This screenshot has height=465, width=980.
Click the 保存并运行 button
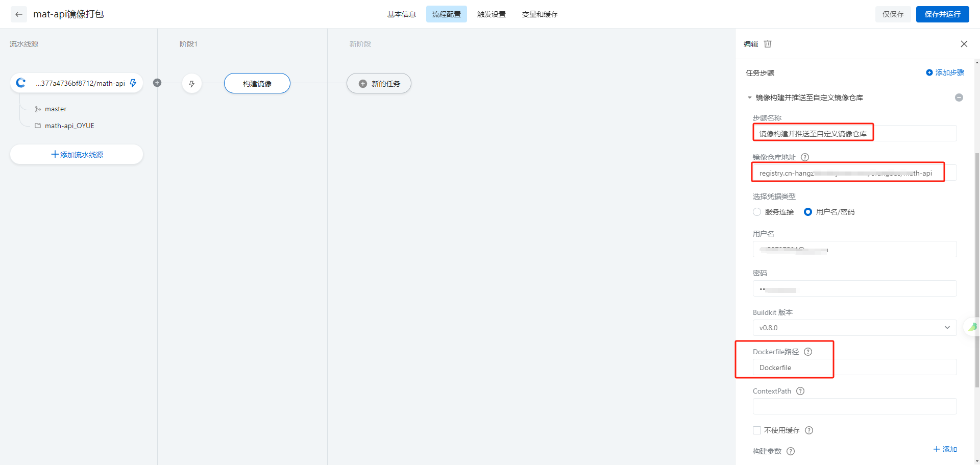[x=942, y=14]
